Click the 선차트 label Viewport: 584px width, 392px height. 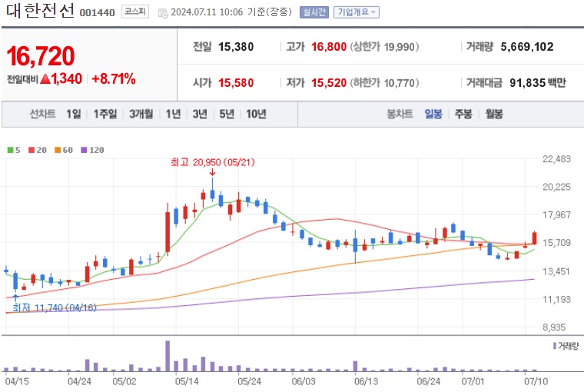pyautogui.click(x=43, y=114)
